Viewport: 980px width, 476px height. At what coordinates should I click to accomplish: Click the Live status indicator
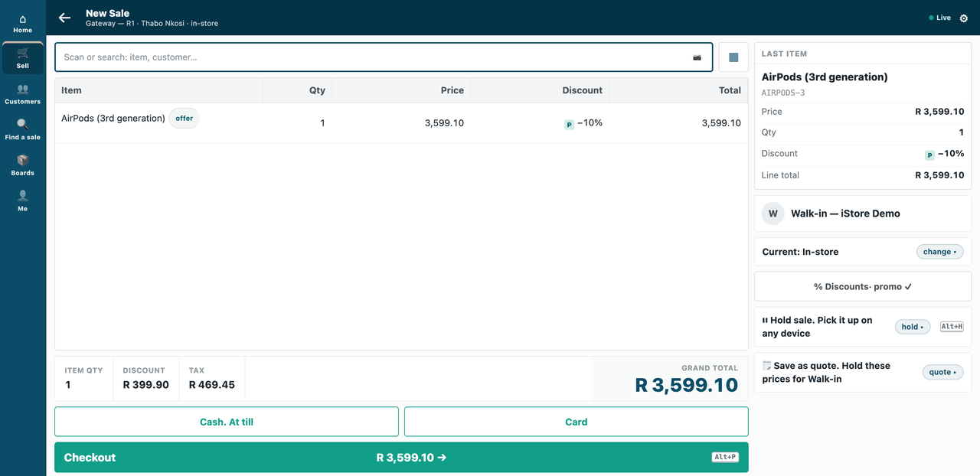(939, 18)
